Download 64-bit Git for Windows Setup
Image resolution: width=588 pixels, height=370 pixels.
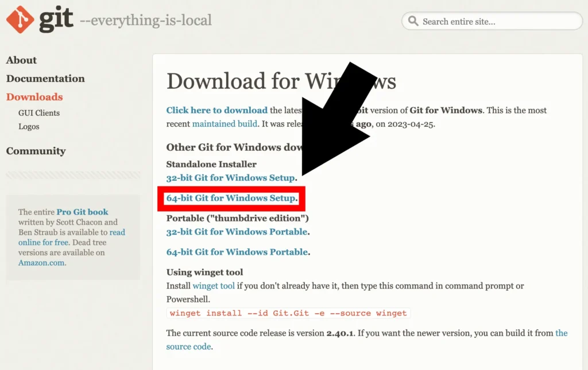tap(231, 198)
